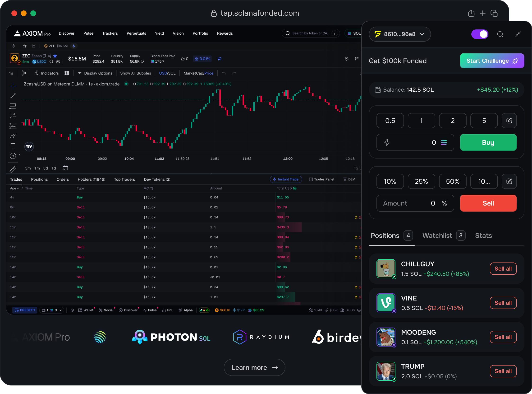The image size is (532, 394).
Task: Open the Display Options dropdown
Action: point(95,73)
